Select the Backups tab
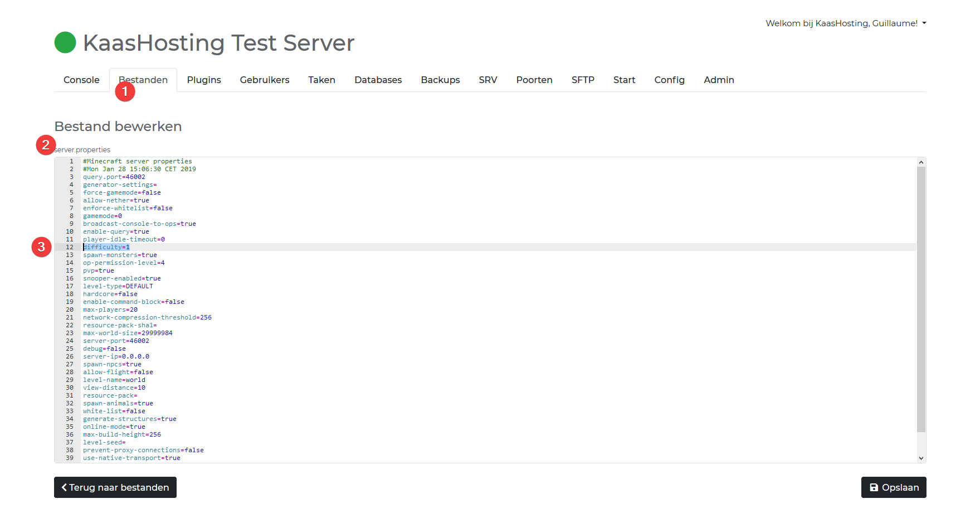Image resolution: width=980 pixels, height=518 pixels. click(x=440, y=80)
